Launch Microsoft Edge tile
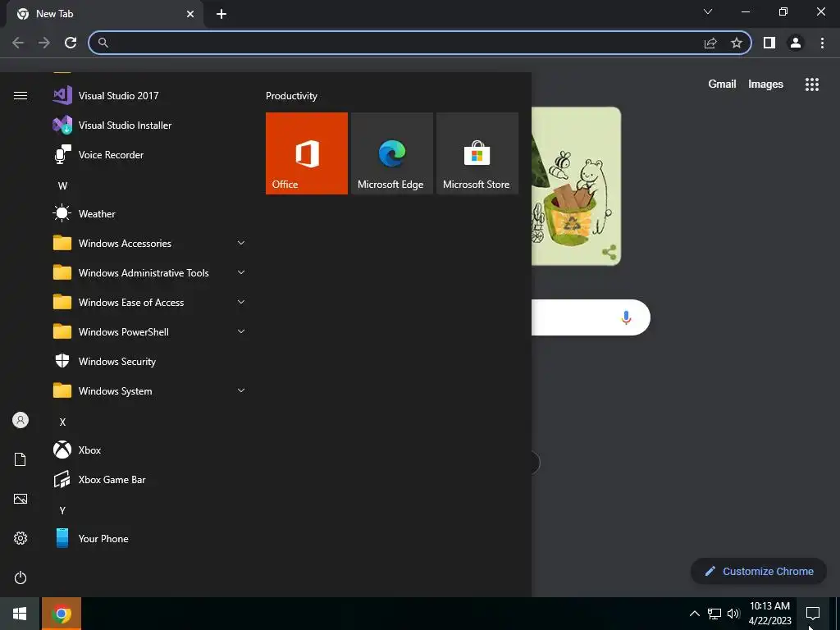Screen dimensions: 840x630 (x=391, y=153)
